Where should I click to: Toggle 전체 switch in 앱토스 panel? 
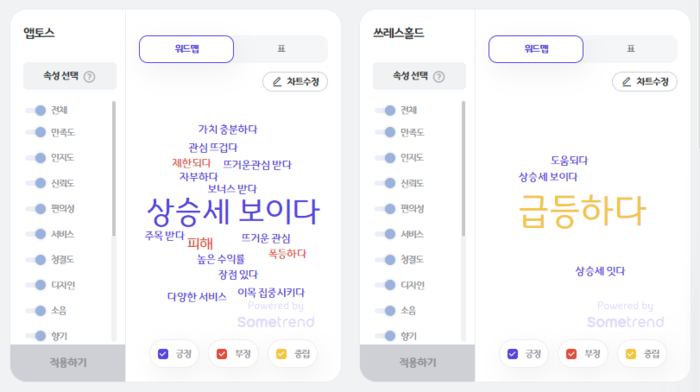[36, 110]
